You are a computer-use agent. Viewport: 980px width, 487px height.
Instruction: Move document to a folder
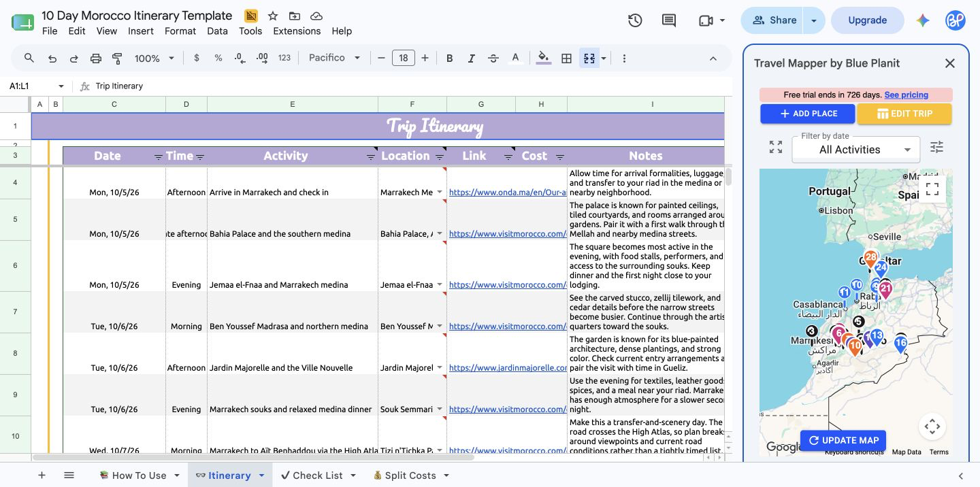click(294, 16)
